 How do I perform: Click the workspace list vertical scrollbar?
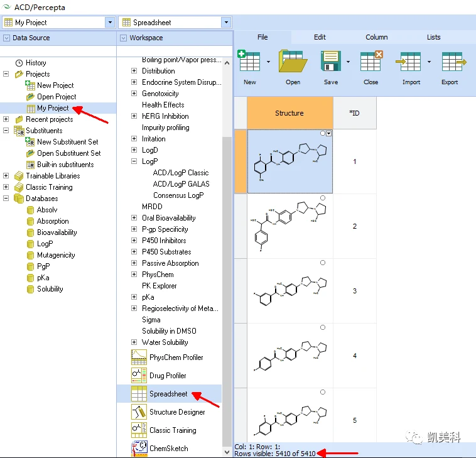[x=227, y=255]
